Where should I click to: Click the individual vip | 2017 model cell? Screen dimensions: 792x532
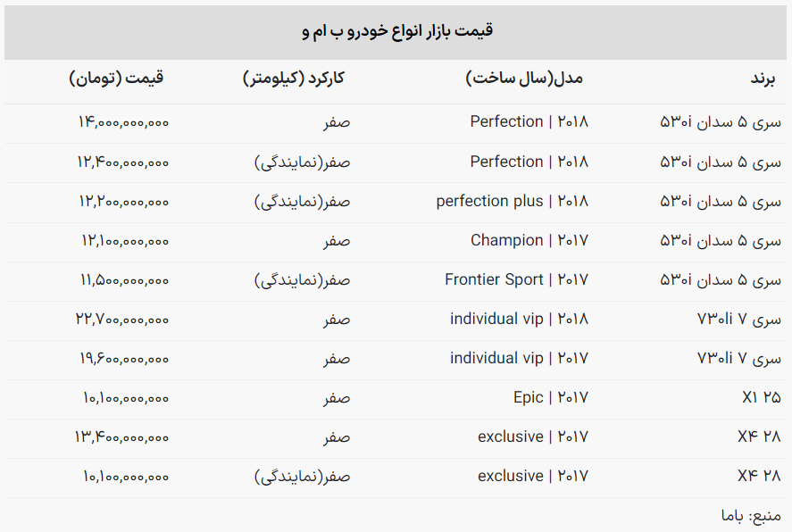(x=519, y=358)
